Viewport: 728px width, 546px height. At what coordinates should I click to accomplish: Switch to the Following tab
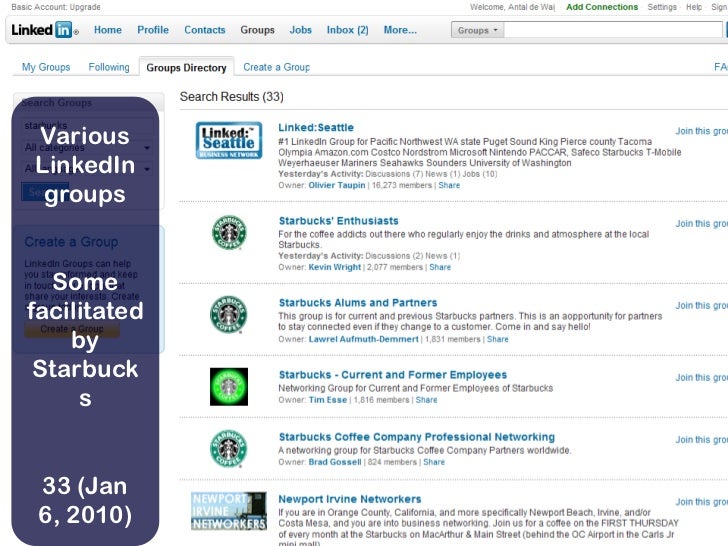click(109, 67)
